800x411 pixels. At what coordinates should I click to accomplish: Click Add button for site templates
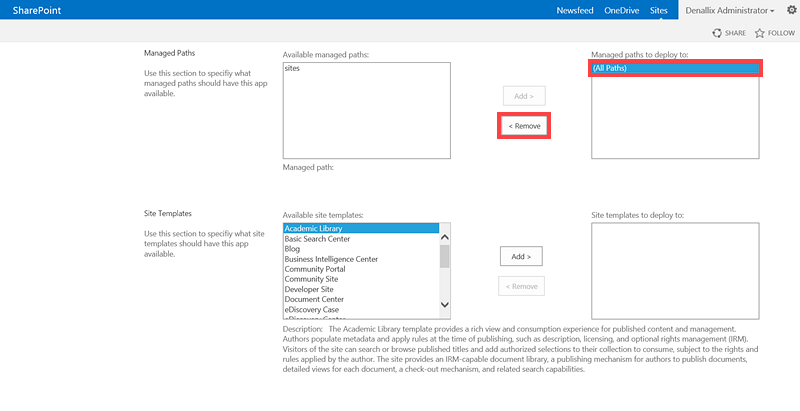(521, 256)
